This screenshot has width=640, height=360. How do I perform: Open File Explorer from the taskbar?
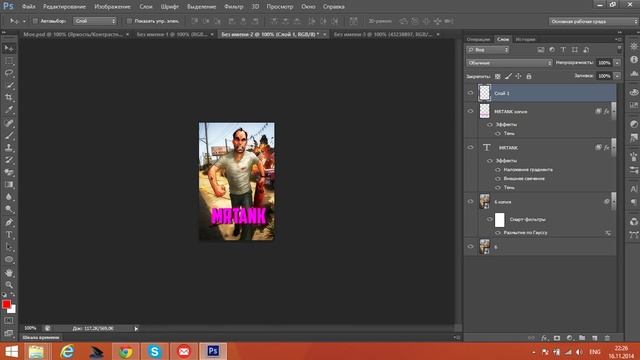coord(37,351)
